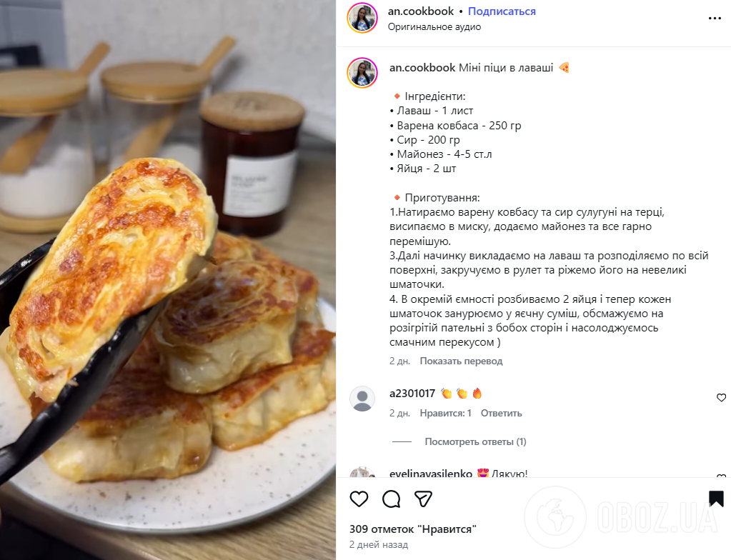
Task: Click the an.cookbook avatar in the header
Action: click(362, 18)
